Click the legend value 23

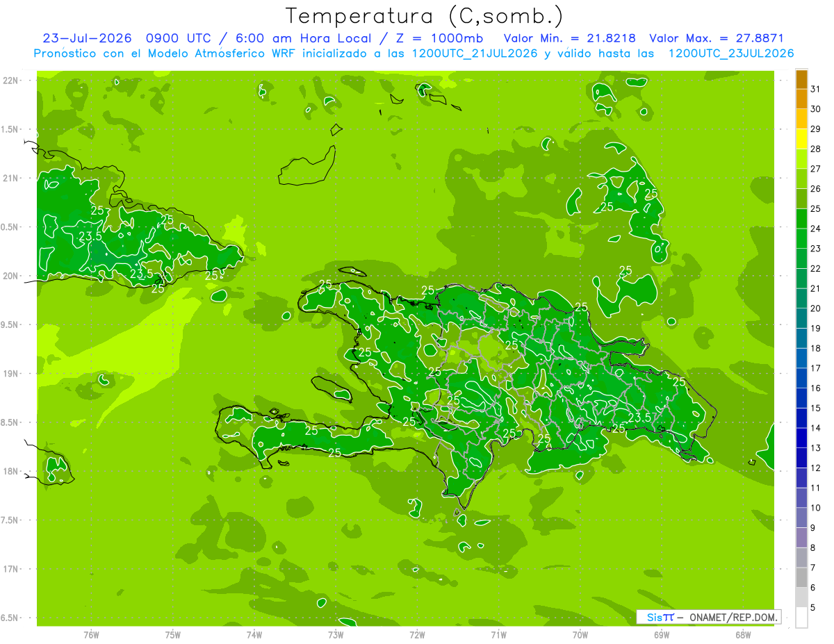[815, 249]
